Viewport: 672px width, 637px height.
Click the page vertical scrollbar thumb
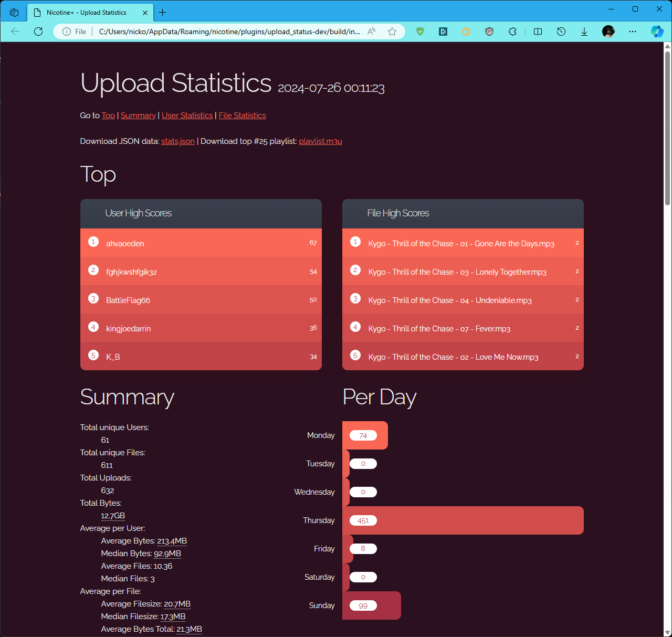tap(668, 128)
